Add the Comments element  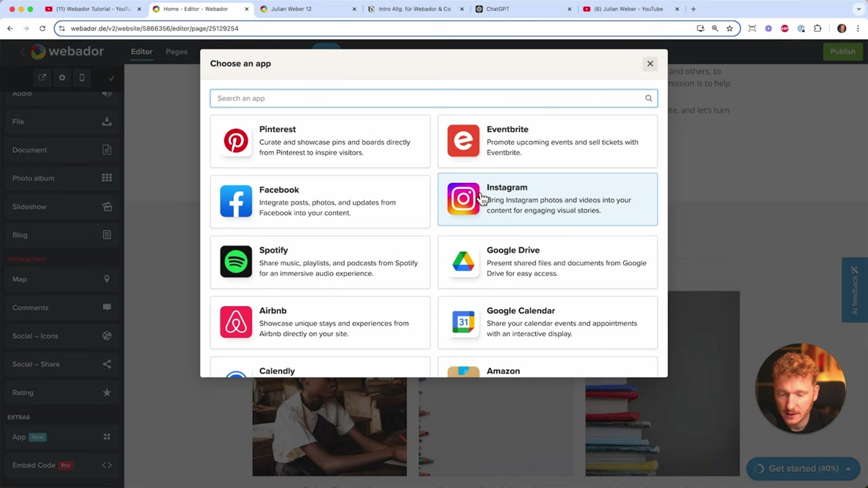[62, 308]
